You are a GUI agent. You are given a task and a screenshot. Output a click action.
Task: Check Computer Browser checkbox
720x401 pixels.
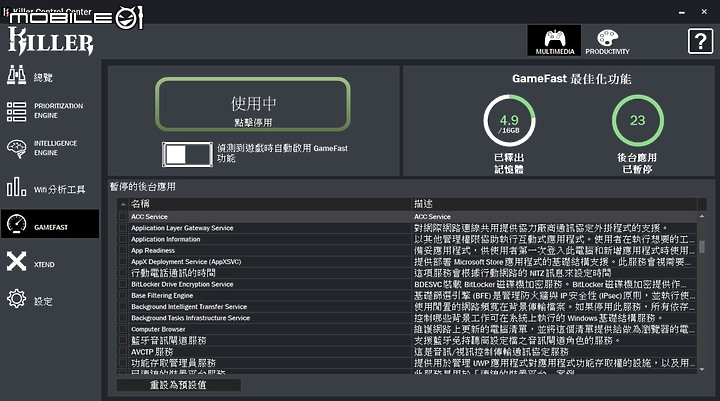point(123,329)
